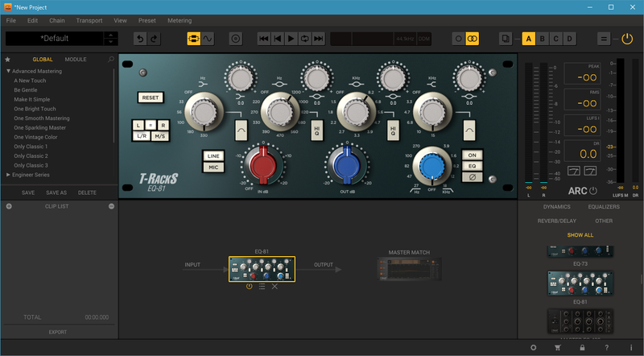This screenshot has height=356, width=644.
Task: Open the Metering menu
Action: click(180, 21)
